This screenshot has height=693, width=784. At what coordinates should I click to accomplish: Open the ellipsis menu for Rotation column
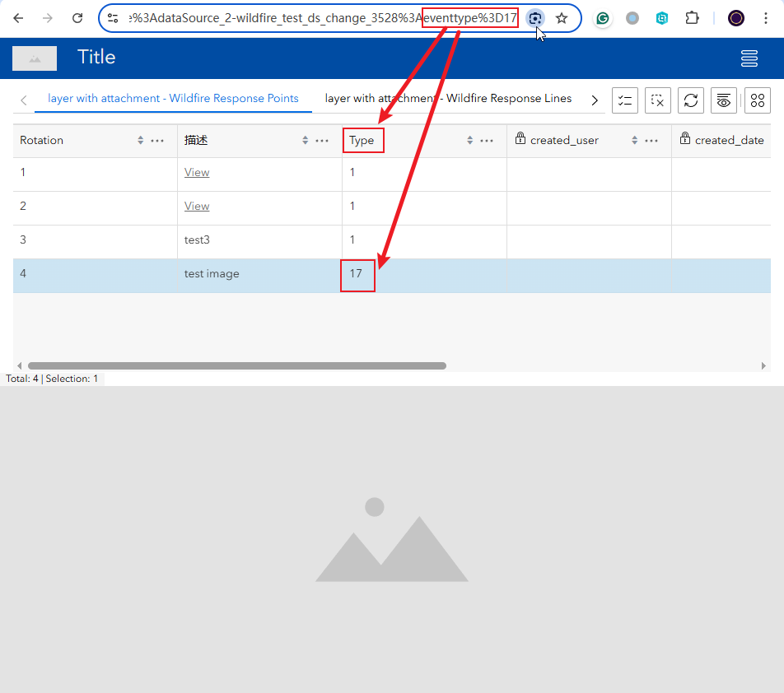(157, 140)
